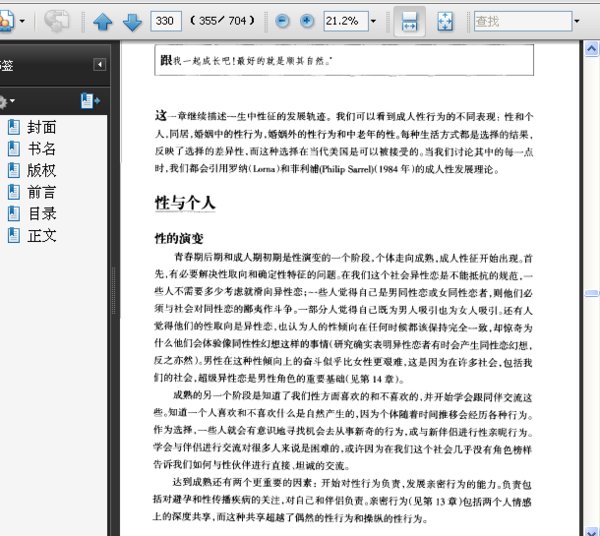Open dropdown next to create PDF icon
Image resolution: width=600 pixels, height=536 pixels.
pos(22,21)
